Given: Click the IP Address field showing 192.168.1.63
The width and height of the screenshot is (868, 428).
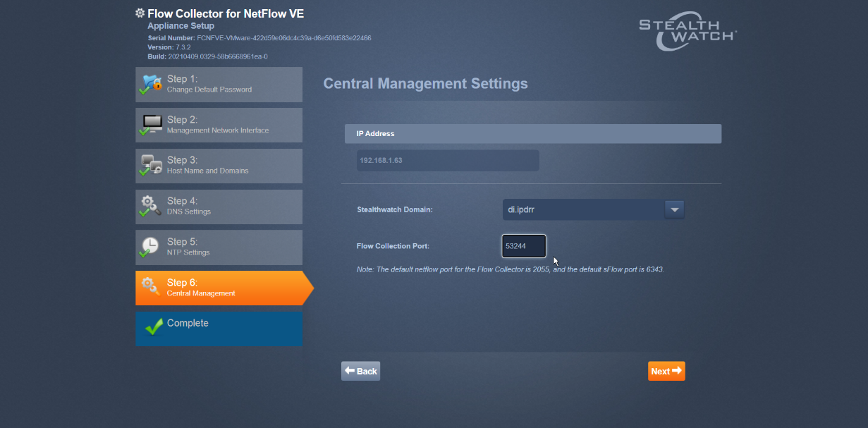Looking at the screenshot, I should pos(447,160).
